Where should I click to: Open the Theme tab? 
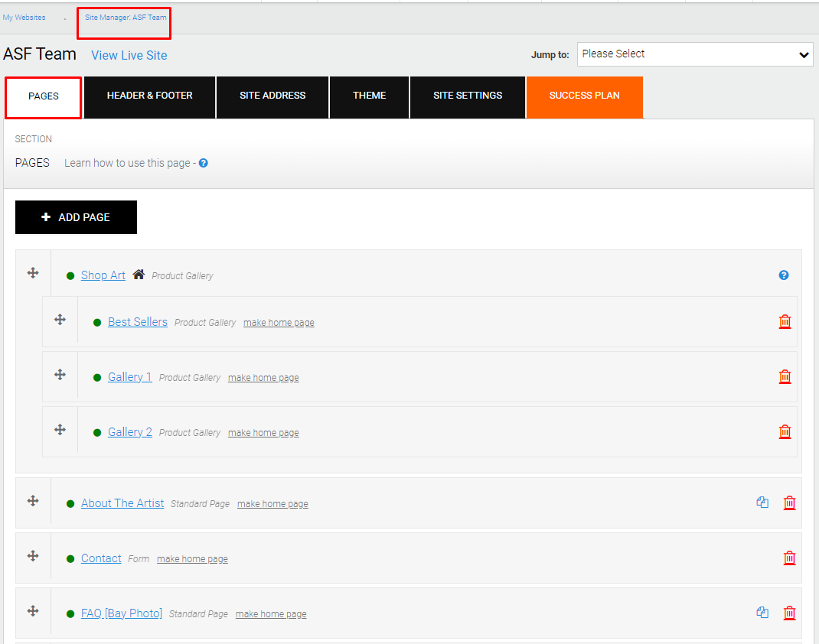coord(369,96)
